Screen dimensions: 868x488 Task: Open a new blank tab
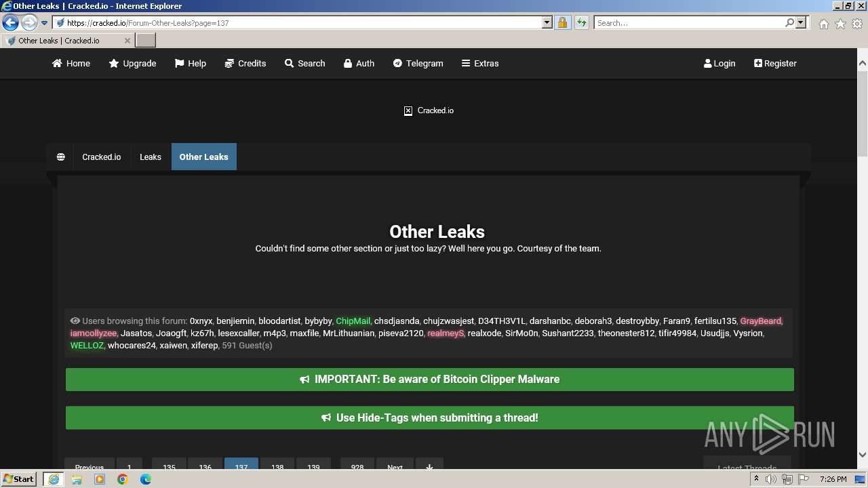click(145, 41)
